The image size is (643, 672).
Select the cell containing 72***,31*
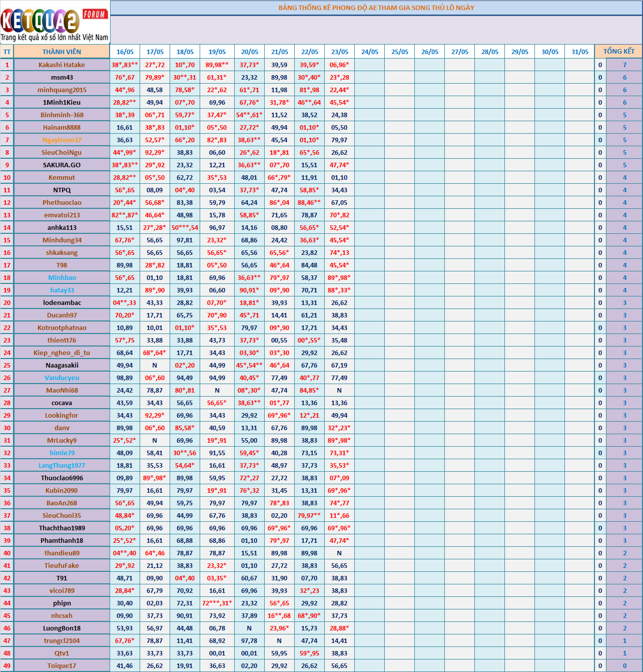point(217,603)
